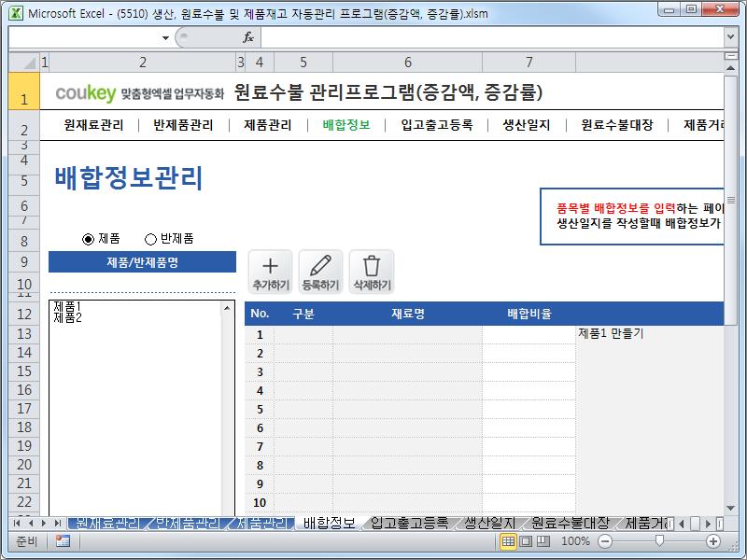Click the vertical scrollbar down arrow
The height and width of the screenshot is (560, 747).
(730, 509)
